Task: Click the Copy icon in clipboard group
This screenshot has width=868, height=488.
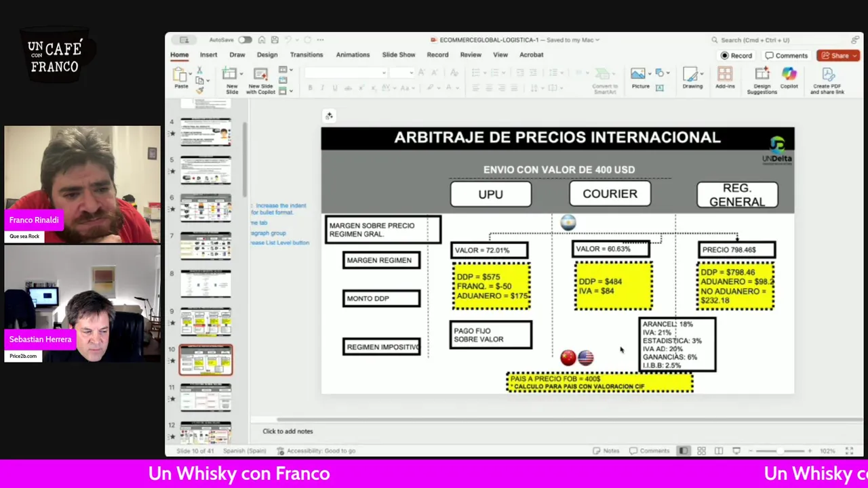Action: point(199,80)
